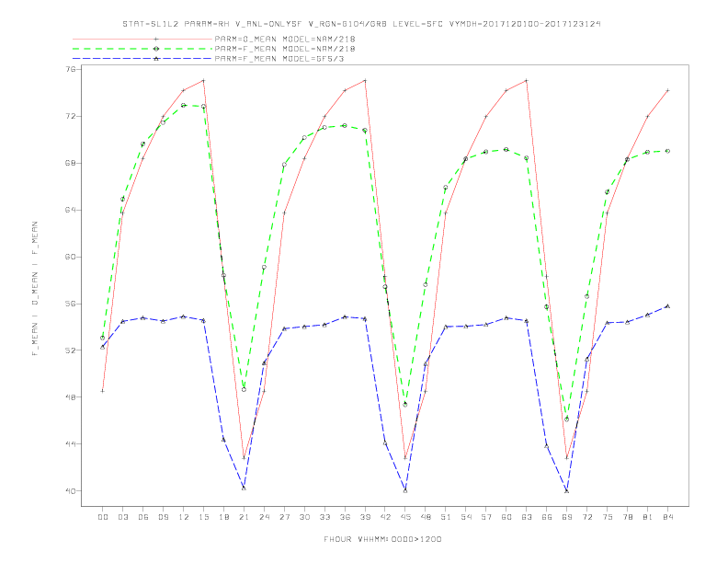
Task: Select legend entry PARM=F_MEAN MODEL=NAM/218
Action: (285, 49)
